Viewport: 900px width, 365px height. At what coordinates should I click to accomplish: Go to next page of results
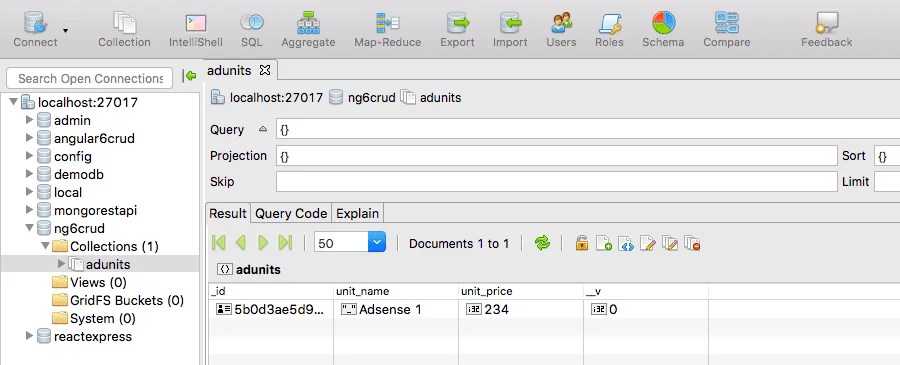(x=263, y=243)
